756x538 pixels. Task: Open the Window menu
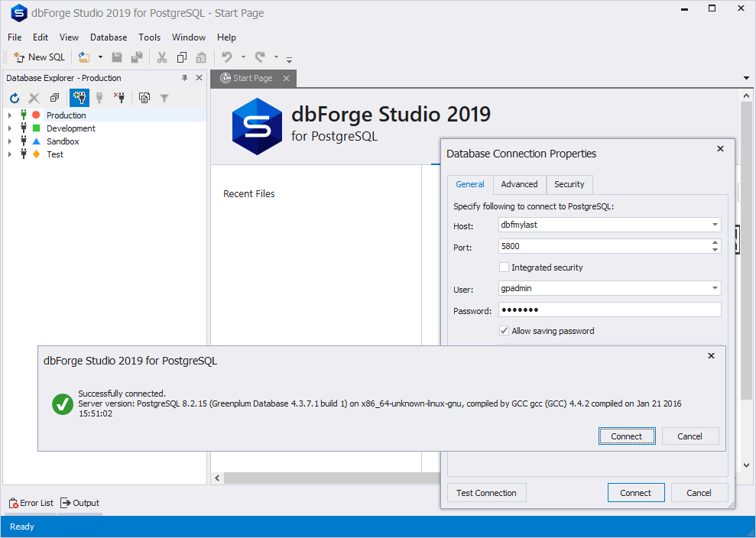[x=189, y=37]
